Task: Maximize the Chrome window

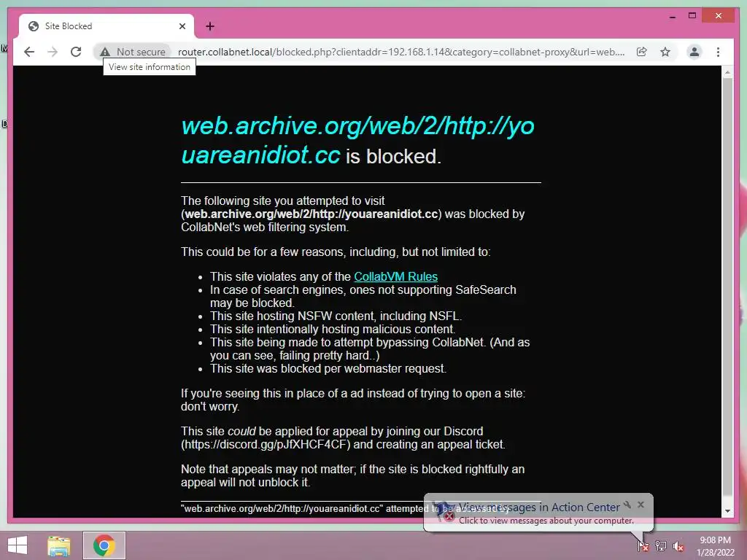Action: click(x=692, y=16)
